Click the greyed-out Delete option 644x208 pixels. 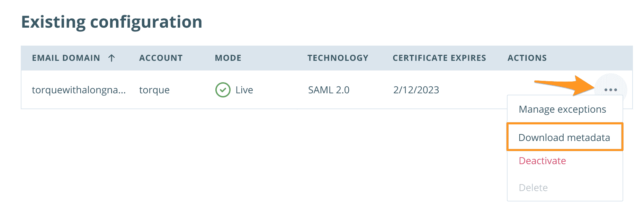[x=533, y=188]
